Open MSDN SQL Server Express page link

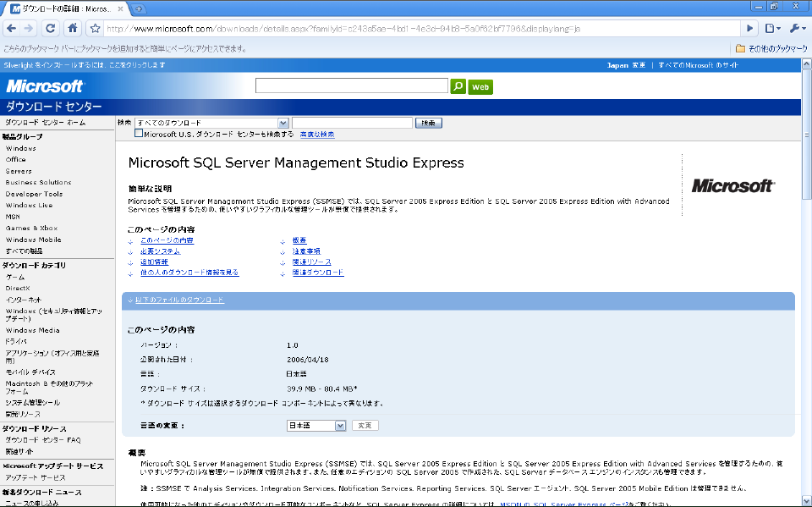click(564, 504)
